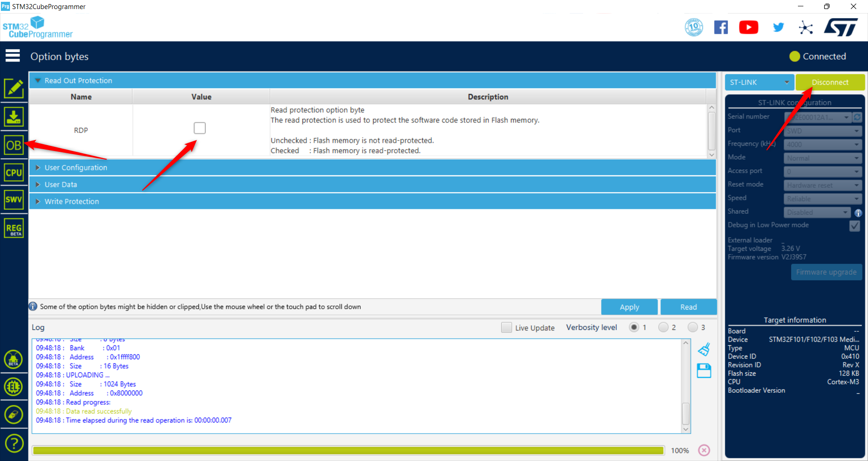Screen dimensions: 868x461
Task: Select the Erasing & programming tool
Action: click(14, 117)
